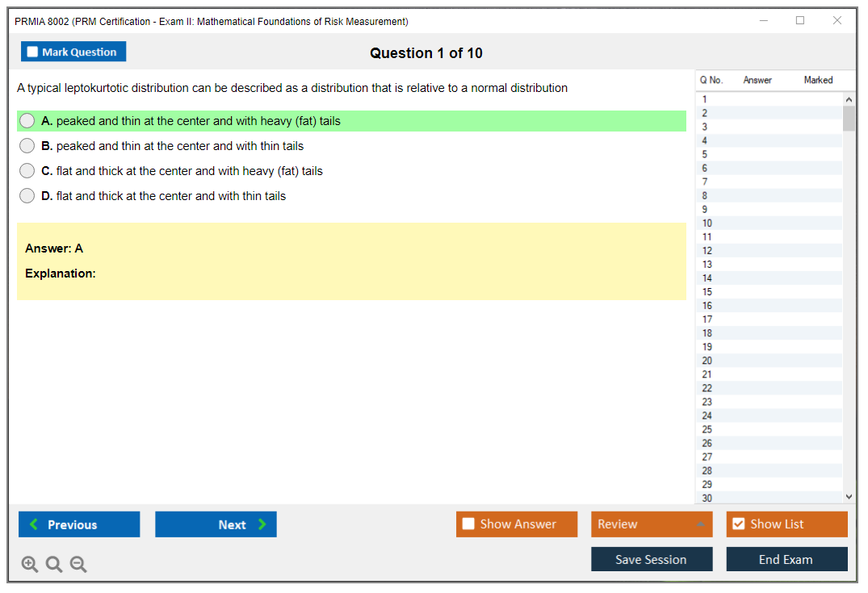Choose radio option C flat with heavy tails
The height and width of the screenshot is (593, 868).
[27, 171]
